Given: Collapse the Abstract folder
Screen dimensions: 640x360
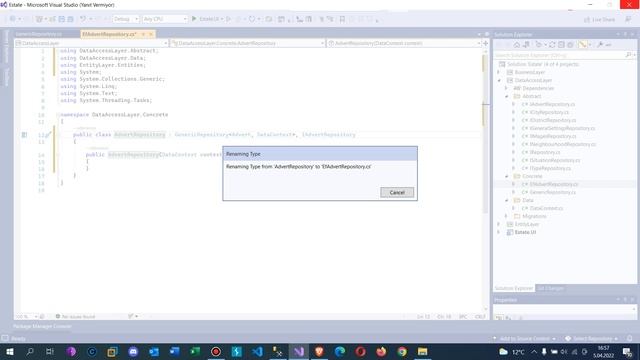Looking at the screenshot, I should (x=506, y=96).
